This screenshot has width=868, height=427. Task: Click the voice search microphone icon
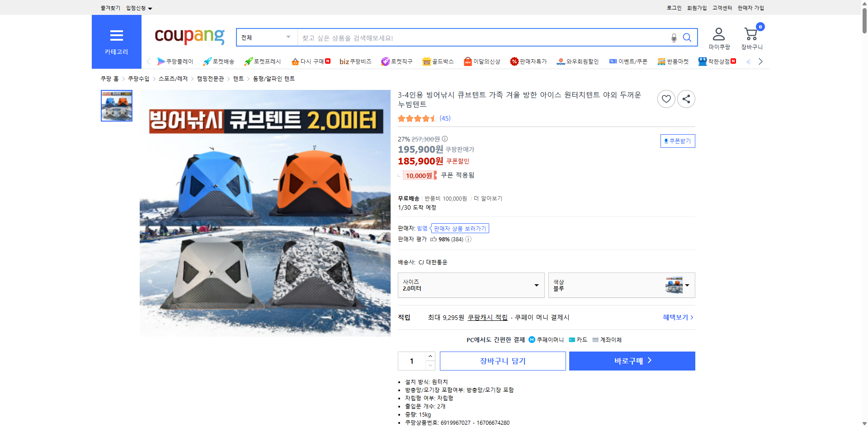pyautogui.click(x=674, y=38)
